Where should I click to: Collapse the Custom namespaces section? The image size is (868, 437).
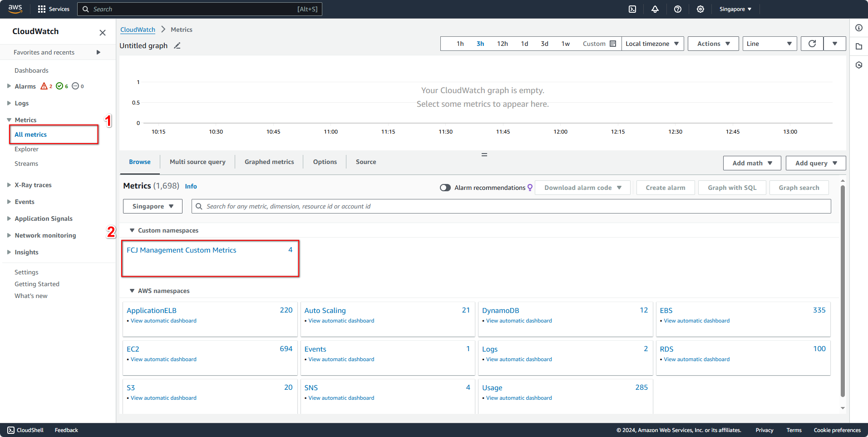(132, 230)
